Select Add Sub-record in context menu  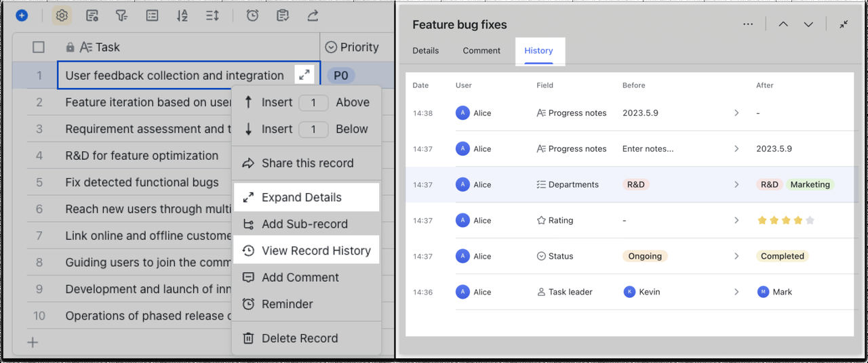[306, 223]
